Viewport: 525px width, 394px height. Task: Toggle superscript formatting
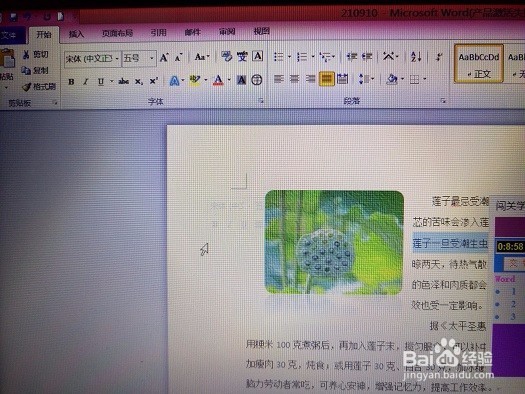(x=153, y=81)
